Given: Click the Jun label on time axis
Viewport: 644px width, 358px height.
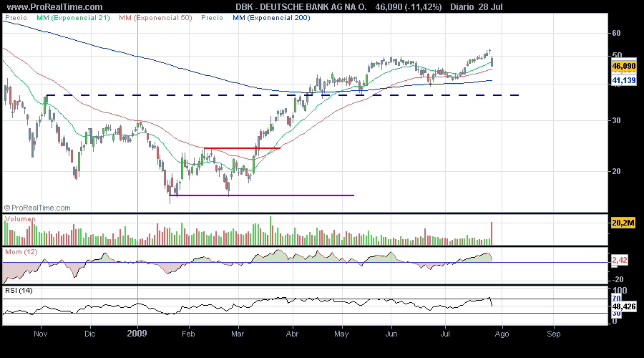Looking at the screenshot, I should point(391,334).
